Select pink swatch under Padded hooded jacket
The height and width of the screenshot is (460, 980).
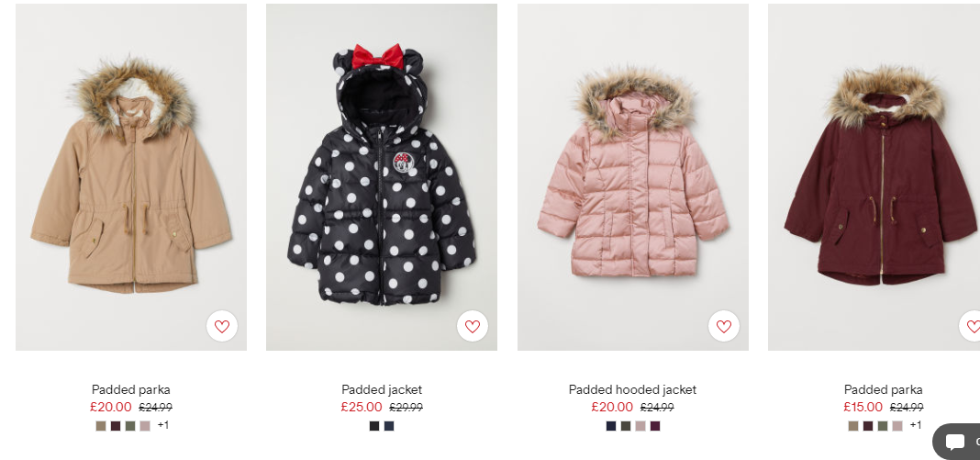point(640,426)
